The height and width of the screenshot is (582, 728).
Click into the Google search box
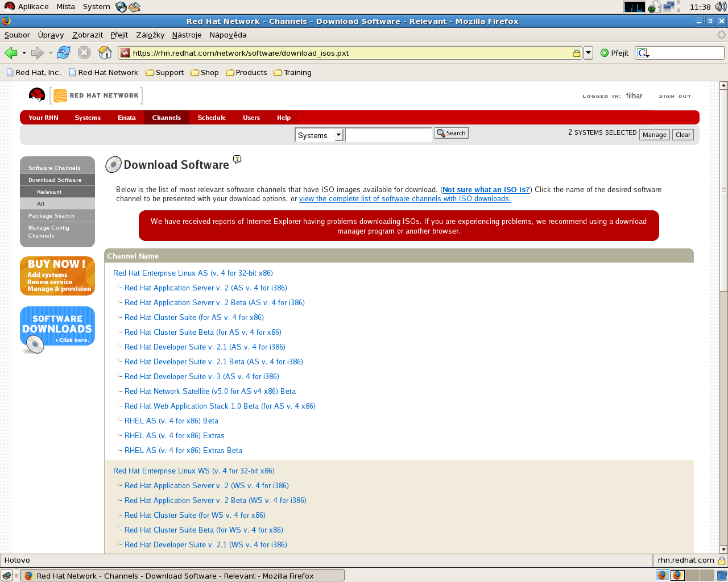point(687,53)
